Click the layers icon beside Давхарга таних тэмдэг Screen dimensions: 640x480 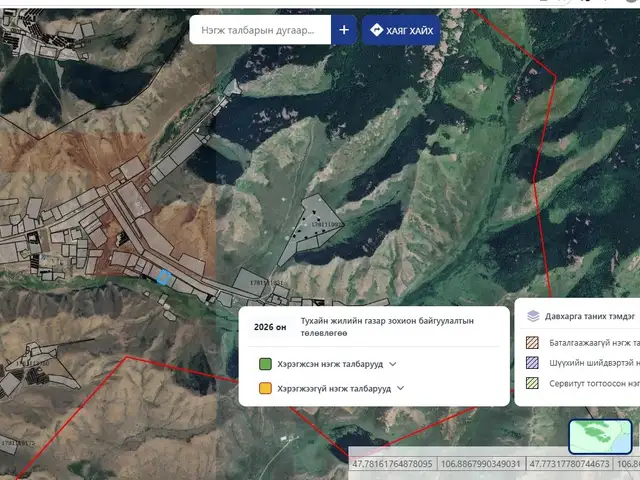[x=533, y=316]
